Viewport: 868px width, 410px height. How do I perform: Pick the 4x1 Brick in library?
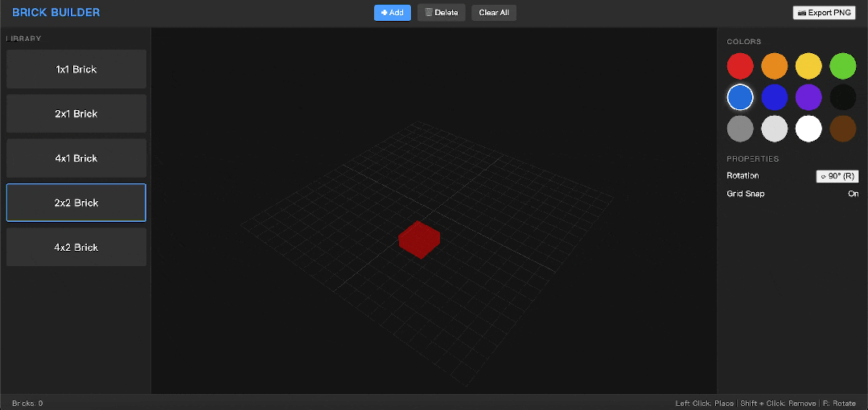tap(76, 158)
